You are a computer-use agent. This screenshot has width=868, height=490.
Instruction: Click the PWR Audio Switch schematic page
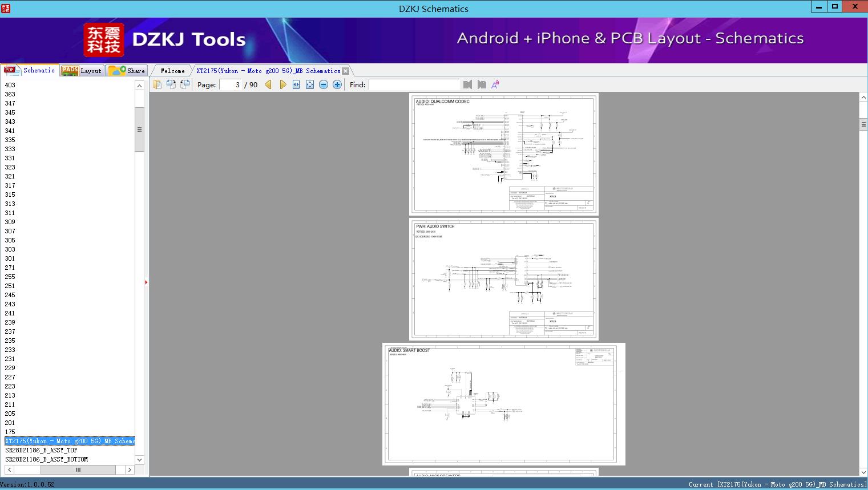coord(504,279)
